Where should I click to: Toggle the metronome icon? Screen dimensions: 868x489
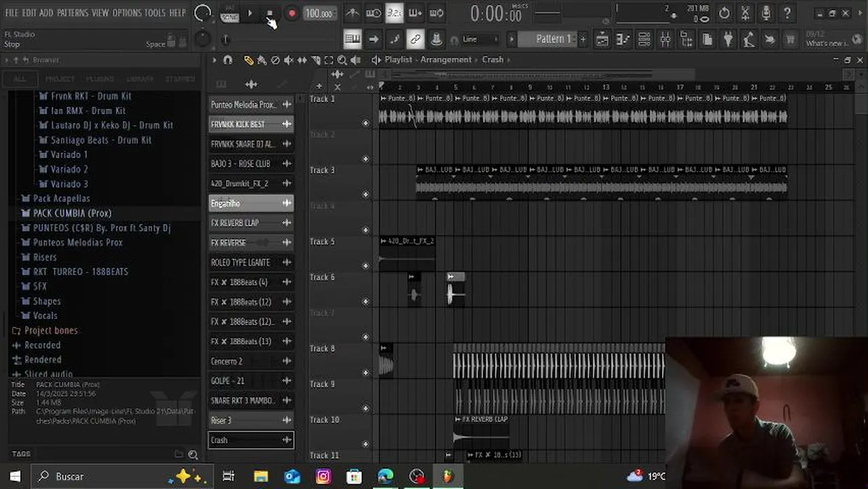(x=352, y=13)
